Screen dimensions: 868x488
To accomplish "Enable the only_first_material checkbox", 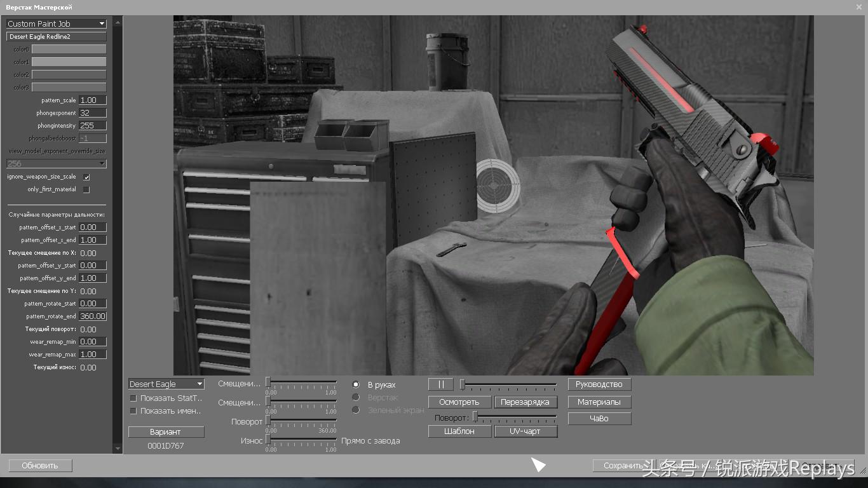I will pos(86,189).
